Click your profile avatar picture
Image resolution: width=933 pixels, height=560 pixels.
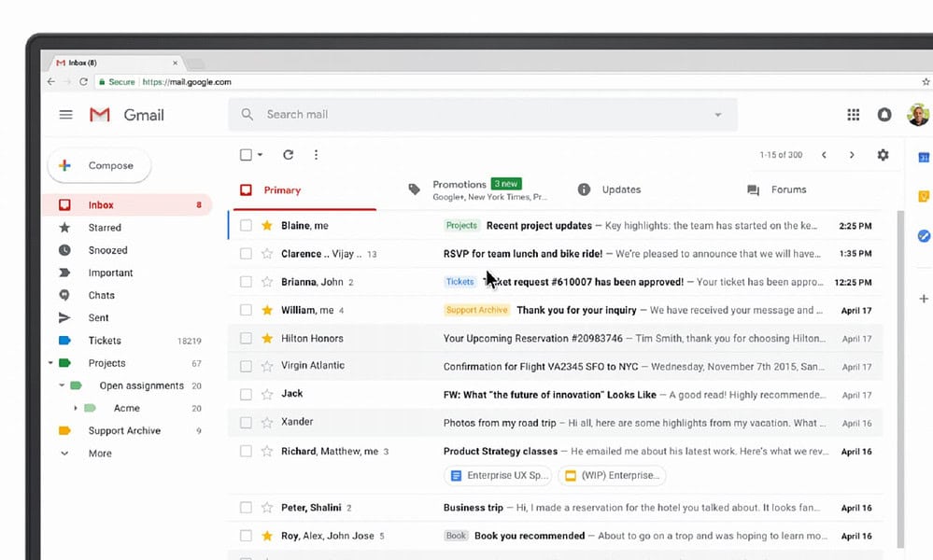[917, 114]
